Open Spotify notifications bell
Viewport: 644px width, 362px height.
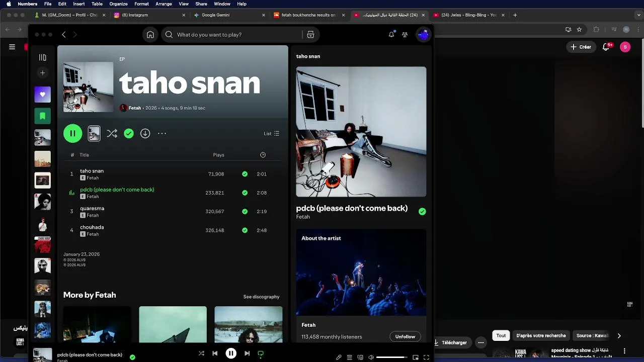[x=391, y=35]
